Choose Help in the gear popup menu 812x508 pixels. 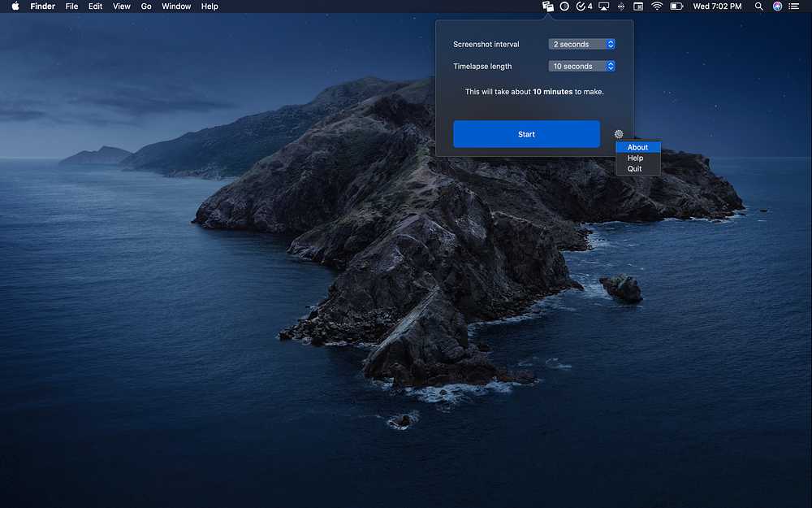point(635,158)
